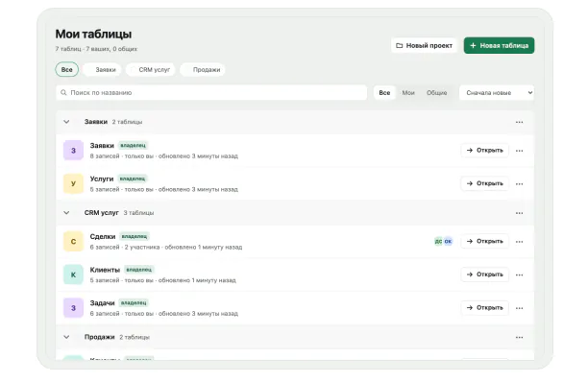588x382 pixels.
Task: Click the Услуги table name
Action: click(x=102, y=179)
